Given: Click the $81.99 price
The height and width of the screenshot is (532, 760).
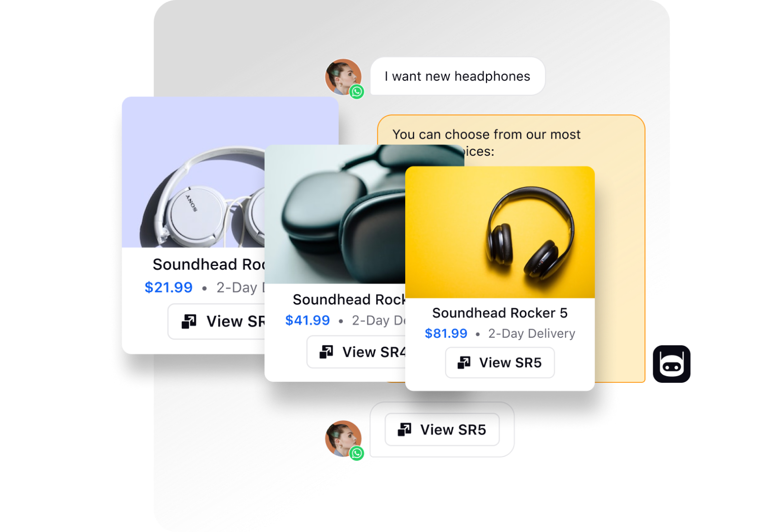Looking at the screenshot, I should click(446, 333).
